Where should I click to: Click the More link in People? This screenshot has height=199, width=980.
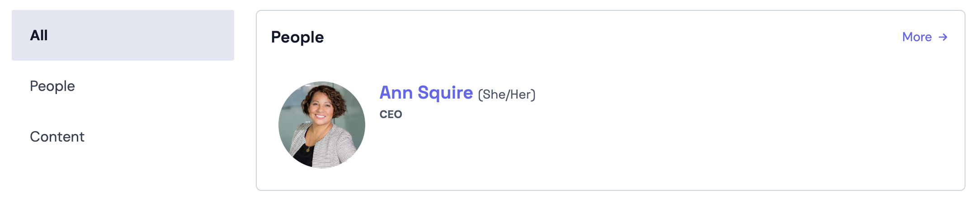(917, 37)
